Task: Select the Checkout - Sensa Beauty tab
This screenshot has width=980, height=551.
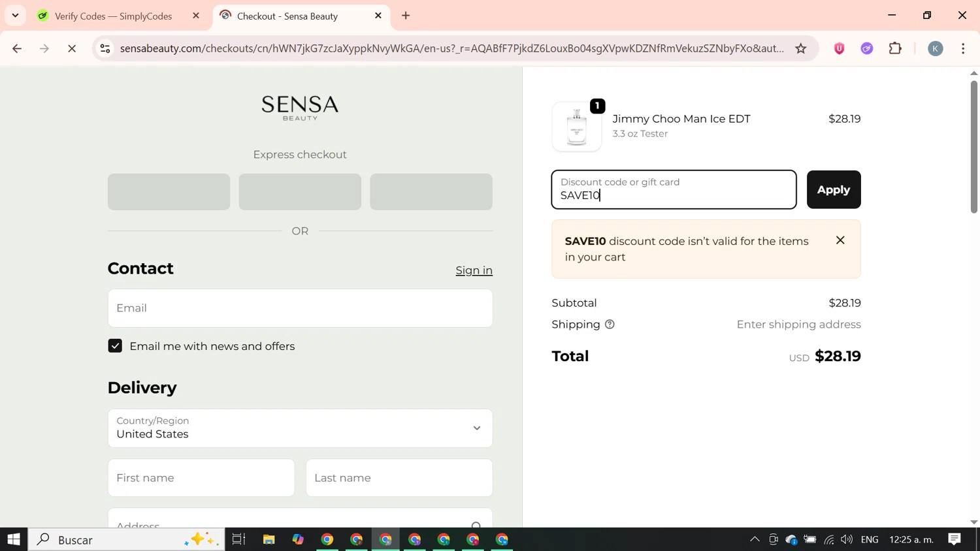Action: (x=287, y=16)
